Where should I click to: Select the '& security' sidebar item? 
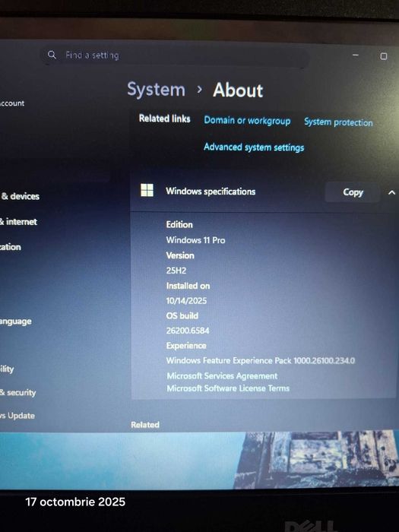17,393
